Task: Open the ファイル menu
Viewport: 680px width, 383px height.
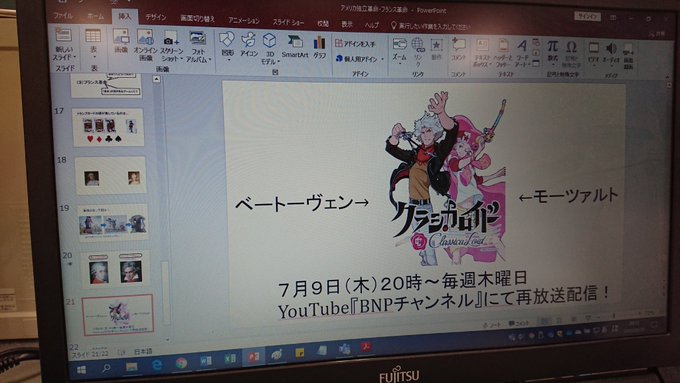Action: point(63,16)
